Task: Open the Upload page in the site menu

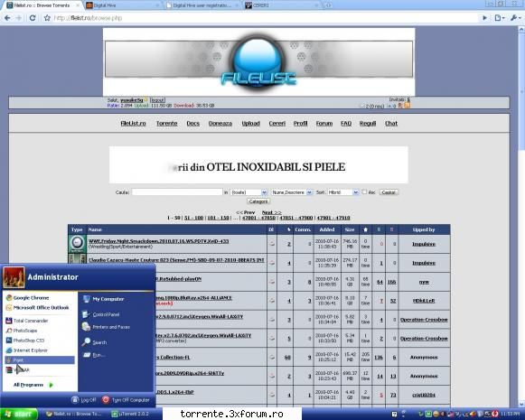Action: pyautogui.click(x=251, y=124)
